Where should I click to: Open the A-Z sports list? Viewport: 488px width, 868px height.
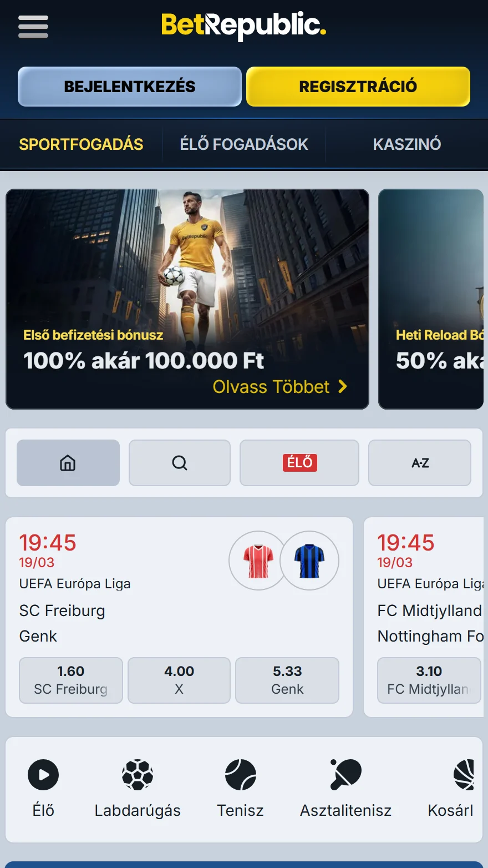(420, 463)
